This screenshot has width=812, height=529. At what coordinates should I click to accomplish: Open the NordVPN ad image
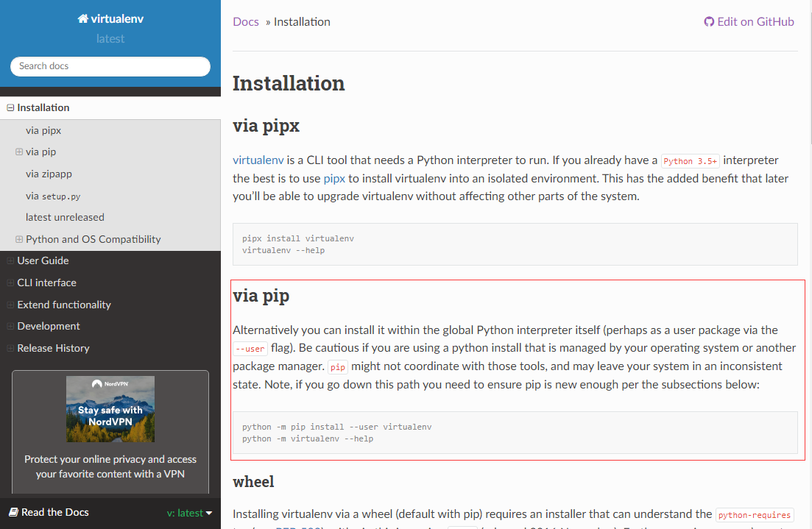[x=110, y=409]
